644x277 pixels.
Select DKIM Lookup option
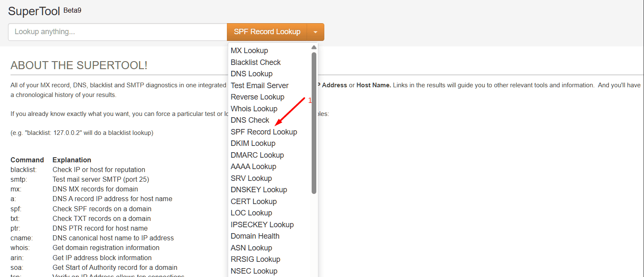click(x=253, y=143)
